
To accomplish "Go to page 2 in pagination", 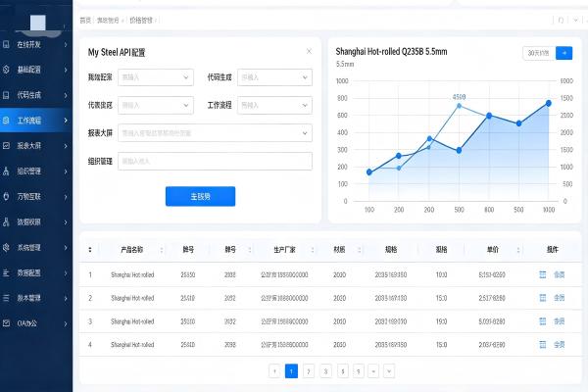I will [308, 371].
